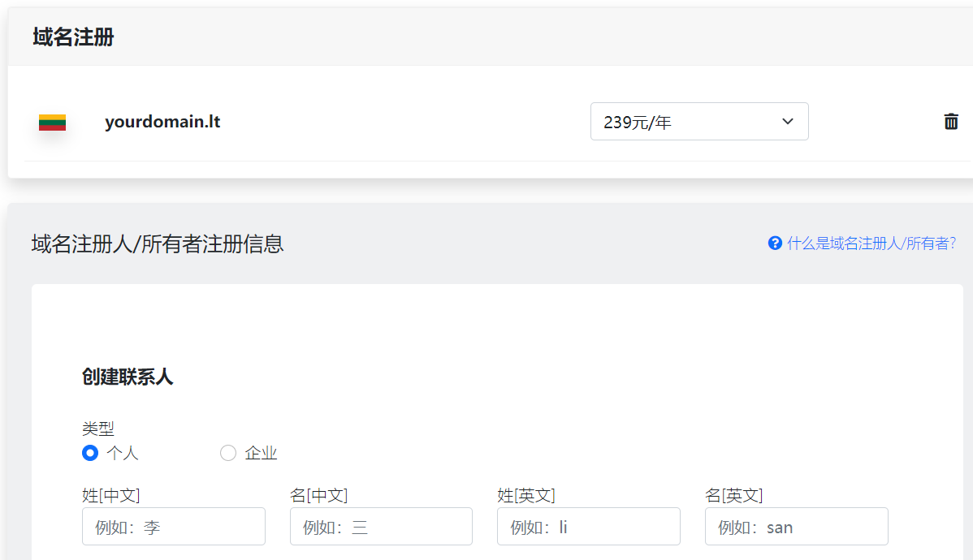Open the 239元/年 registration period dropdown
This screenshot has width=973, height=560.
[699, 122]
